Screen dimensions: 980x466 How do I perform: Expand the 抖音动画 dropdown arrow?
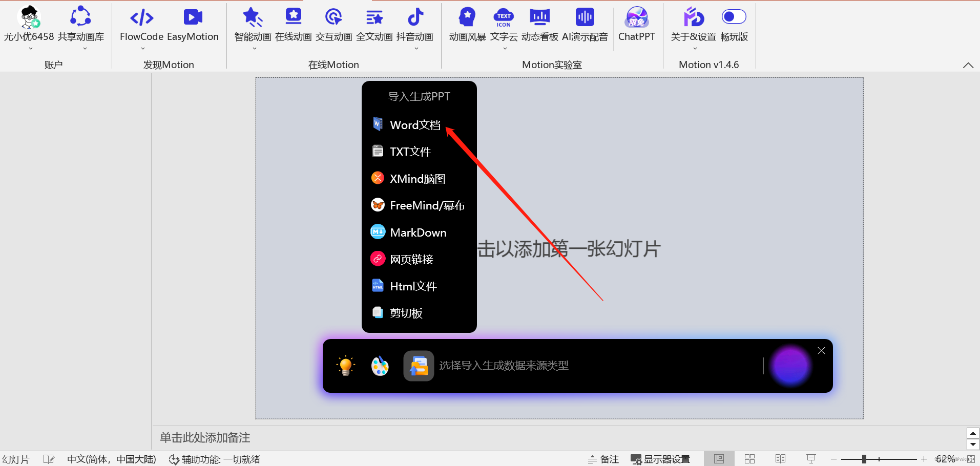pyautogui.click(x=416, y=49)
